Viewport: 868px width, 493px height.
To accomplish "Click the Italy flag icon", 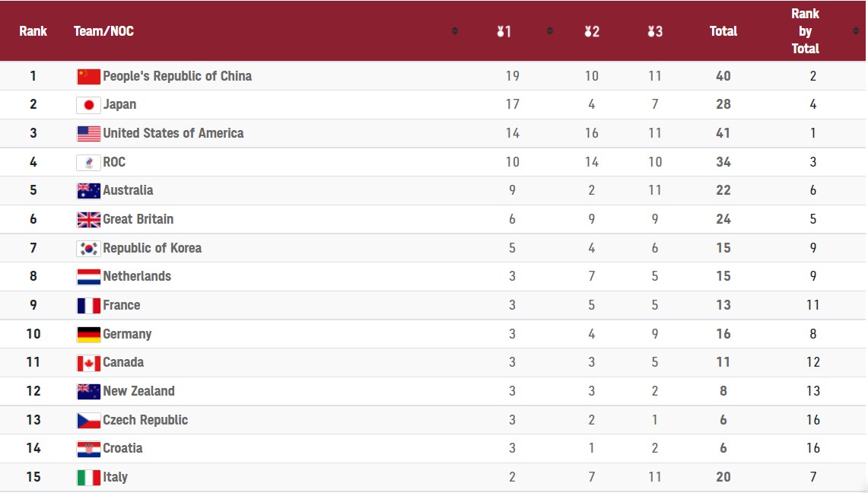I will (x=89, y=478).
